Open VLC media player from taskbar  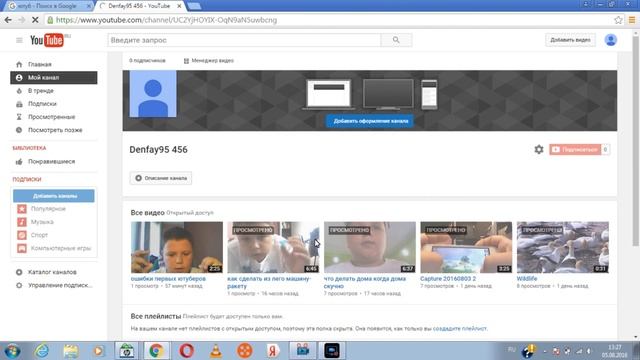point(216,351)
